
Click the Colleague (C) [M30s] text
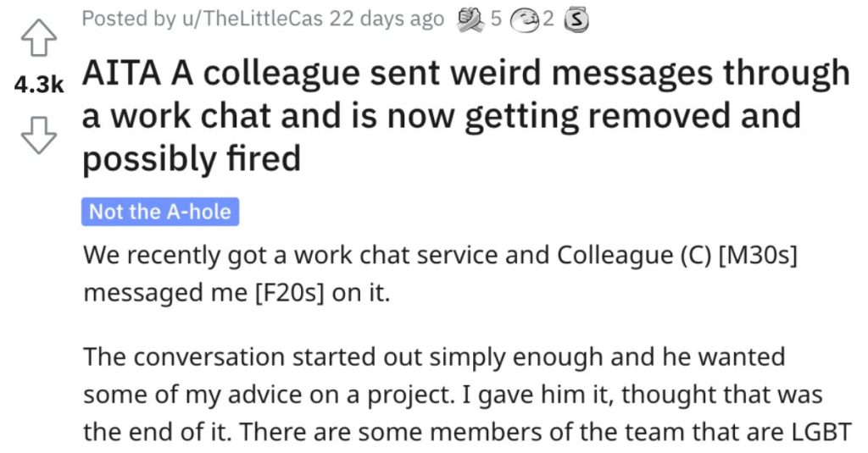point(677,256)
